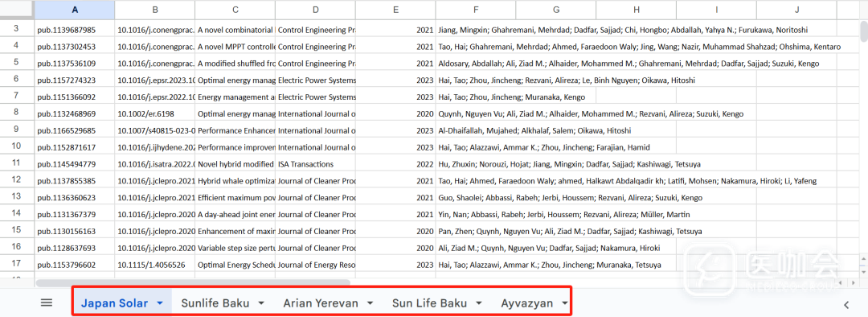Click cell pub.1145494779
This screenshot has height=317, width=868.
coord(75,164)
